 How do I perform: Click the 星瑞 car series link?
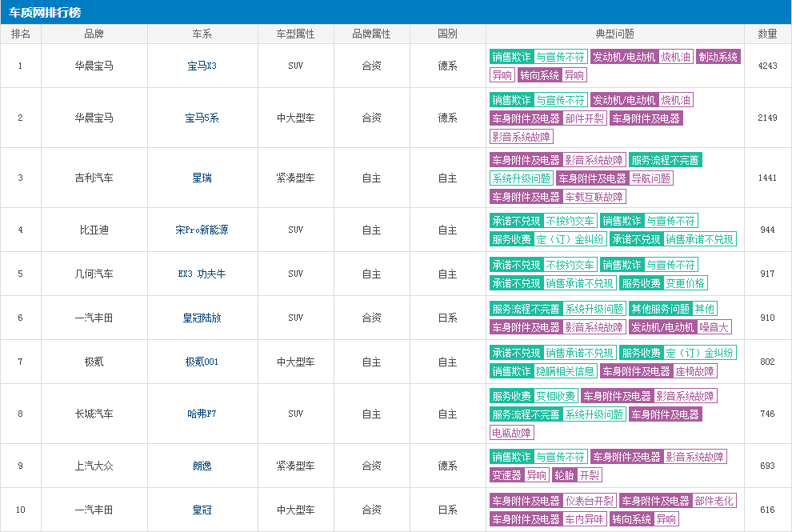point(202,178)
